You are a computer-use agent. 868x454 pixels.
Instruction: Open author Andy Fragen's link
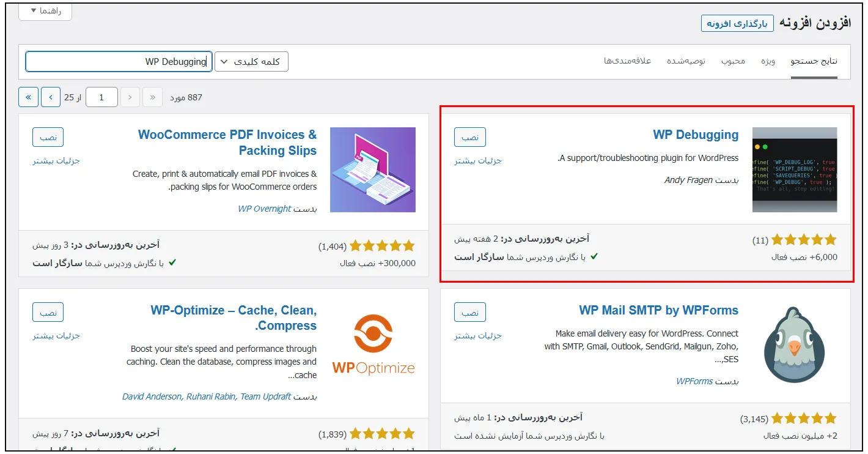(688, 180)
